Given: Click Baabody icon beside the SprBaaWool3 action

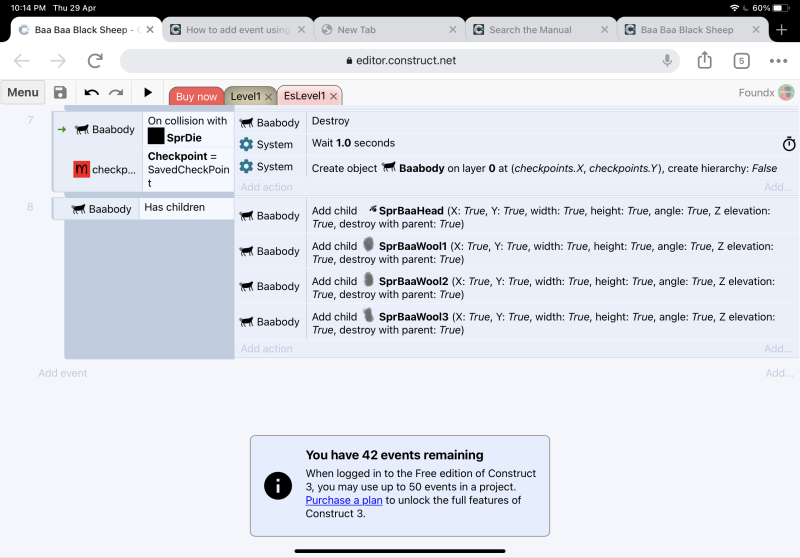Looking at the screenshot, I should click(x=247, y=322).
